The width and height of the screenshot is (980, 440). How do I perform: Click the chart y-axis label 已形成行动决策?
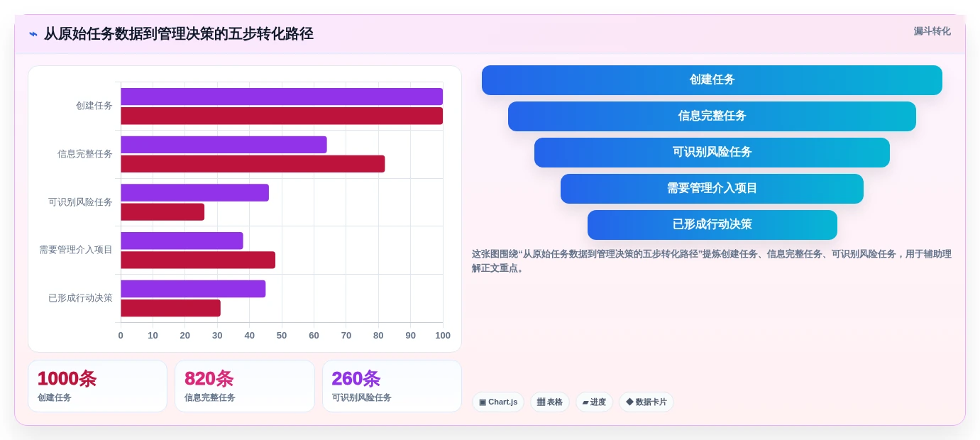[80, 298]
